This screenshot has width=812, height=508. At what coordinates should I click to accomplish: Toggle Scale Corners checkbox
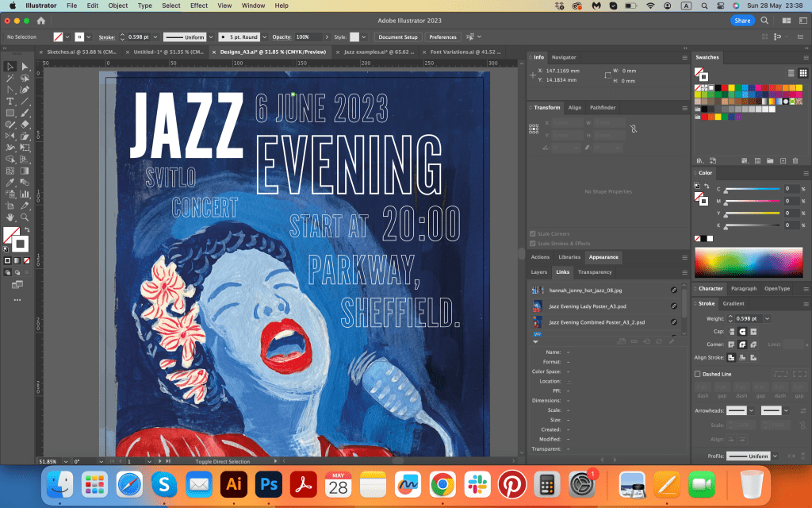[533, 233]
